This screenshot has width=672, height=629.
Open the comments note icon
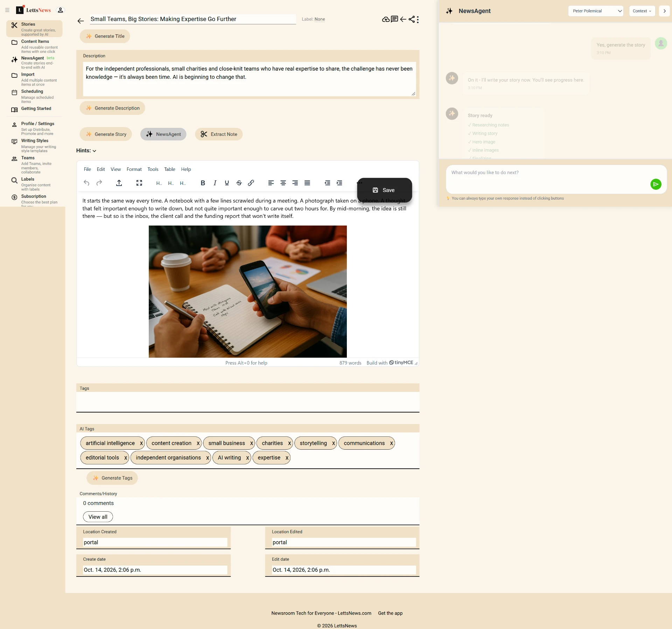point(394,19)
